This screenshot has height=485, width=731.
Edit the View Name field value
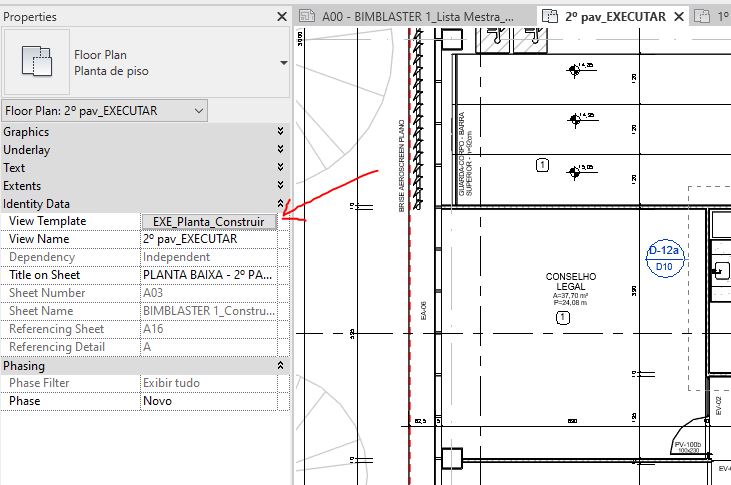coord(209,239)
